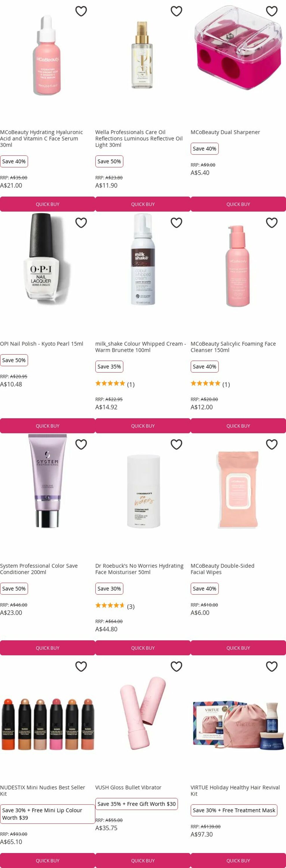This screenshot has width=286, height=868.
Task: Add VIRTUE Holiday Hair Revival Kit to wishlist
Action: (272, 666)
